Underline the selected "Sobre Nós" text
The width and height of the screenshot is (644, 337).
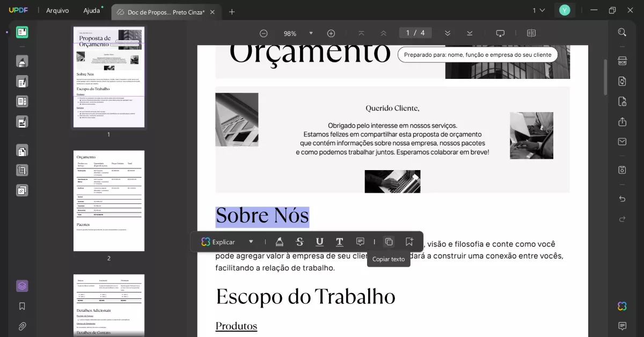pos(319,241)
